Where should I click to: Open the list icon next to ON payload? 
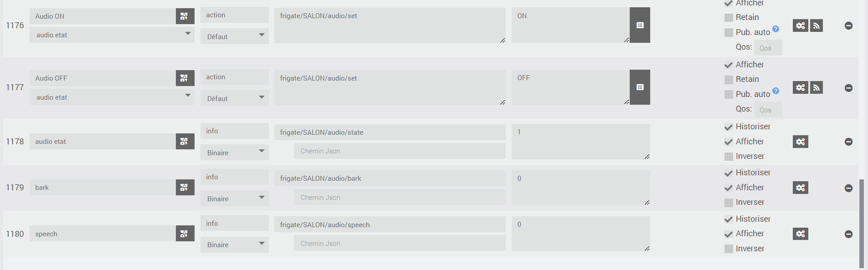tap(640, 25)
